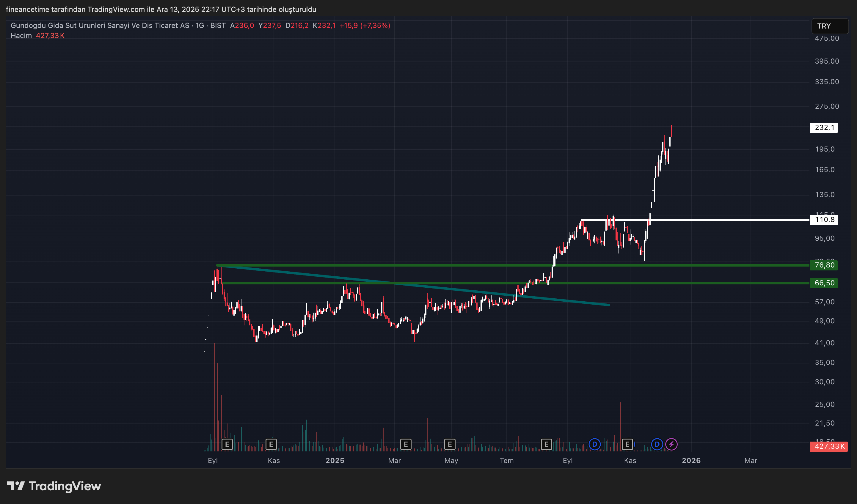Click the purple lightning bolt event marker
This screenshot has height=504, width=857.
671,444
